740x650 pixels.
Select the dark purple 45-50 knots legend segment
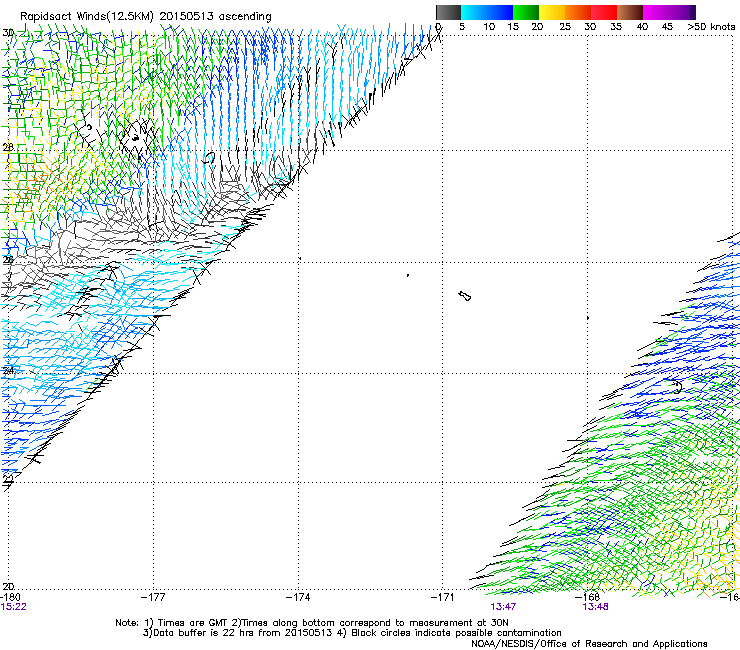pos(682,12)
